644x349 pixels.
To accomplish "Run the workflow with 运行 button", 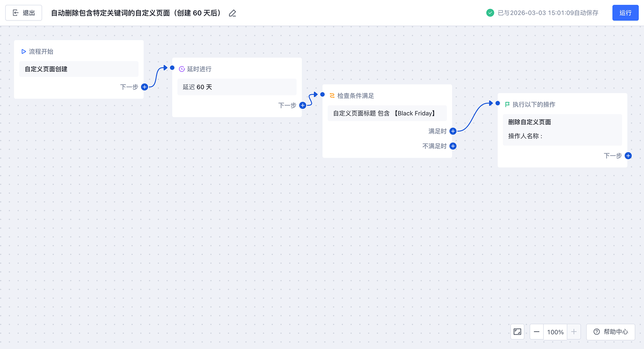I will click(x=625, y=13).
